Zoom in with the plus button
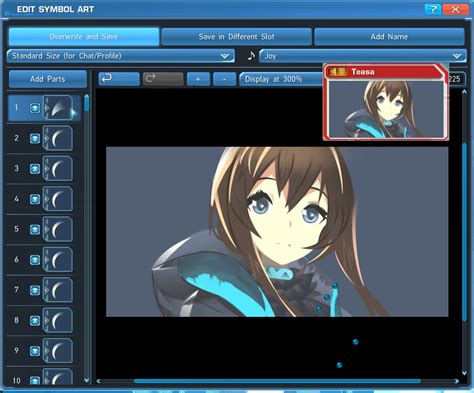This screenshot has width=474, height=393. tap(198, 79)
